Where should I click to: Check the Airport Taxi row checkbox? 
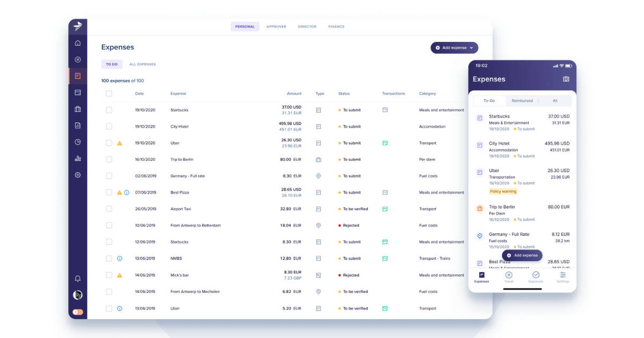[x=109, y=209]
